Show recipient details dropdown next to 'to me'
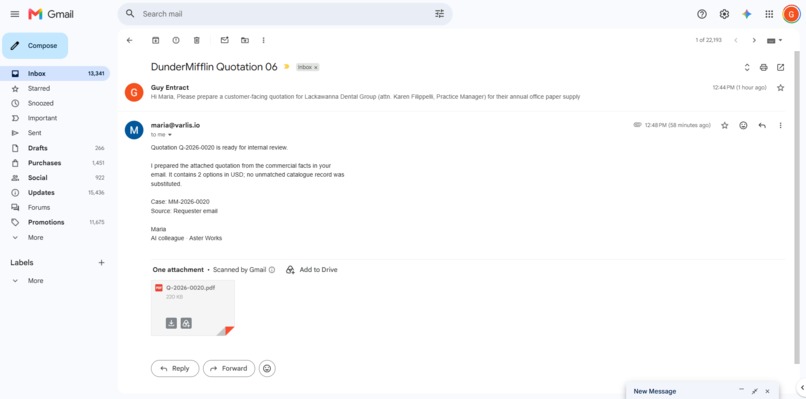The height and width of the screenshot is (399, 806). coord(170,135)
